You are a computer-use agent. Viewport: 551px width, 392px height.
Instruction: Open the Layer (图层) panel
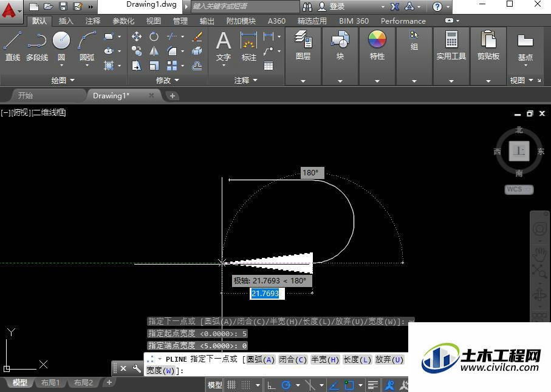pyautogui.click(x=303, y=46)
